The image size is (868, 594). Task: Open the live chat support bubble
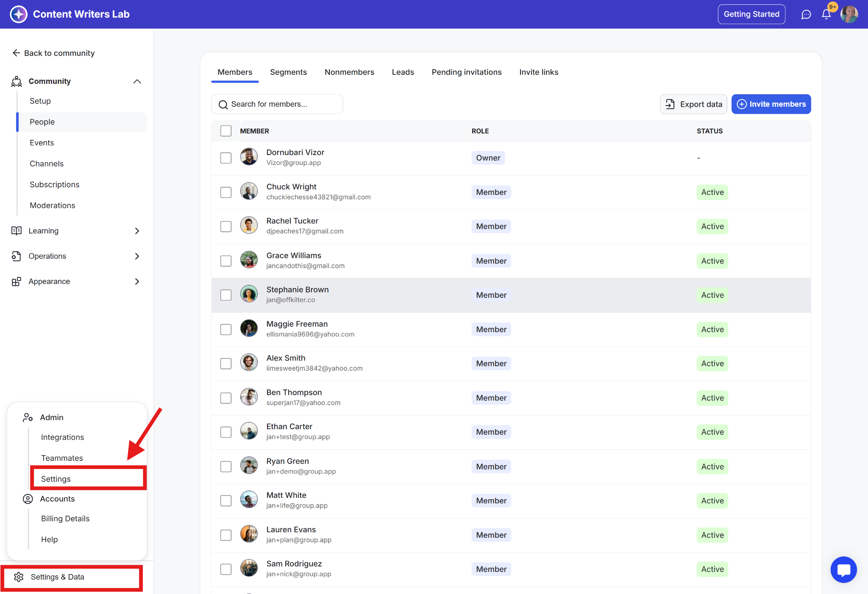point(843,569)
